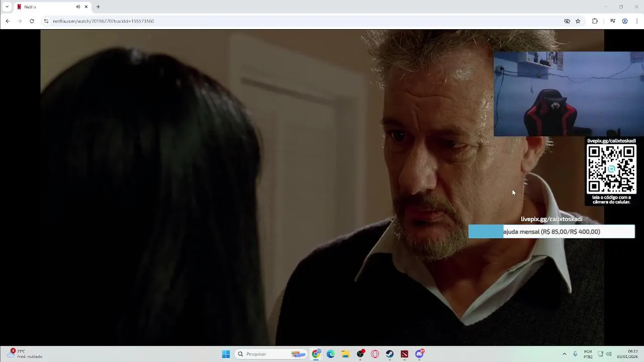Click livepix.gg/calixtoskadi label above QR code
The height and width of the screenshot is (362, 644).
point(611,141)
